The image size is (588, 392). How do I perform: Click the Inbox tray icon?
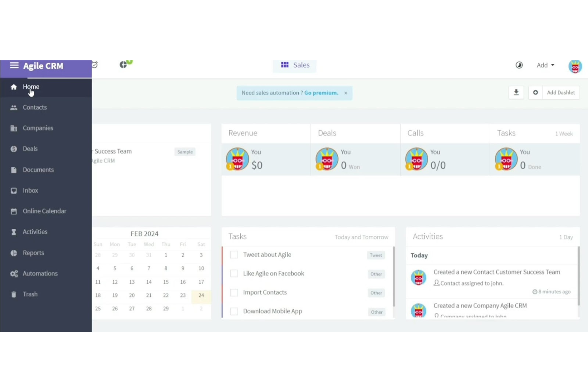pyautogui.click(x=14, y=191)
